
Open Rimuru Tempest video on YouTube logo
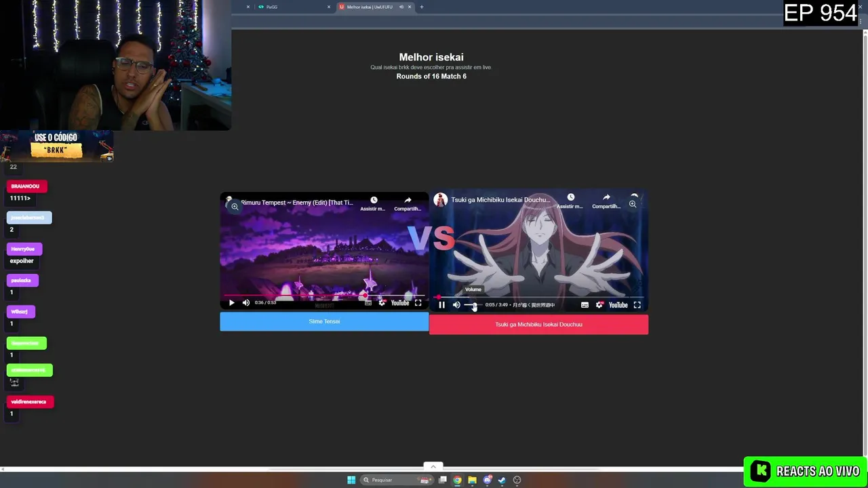pos(400,303)
